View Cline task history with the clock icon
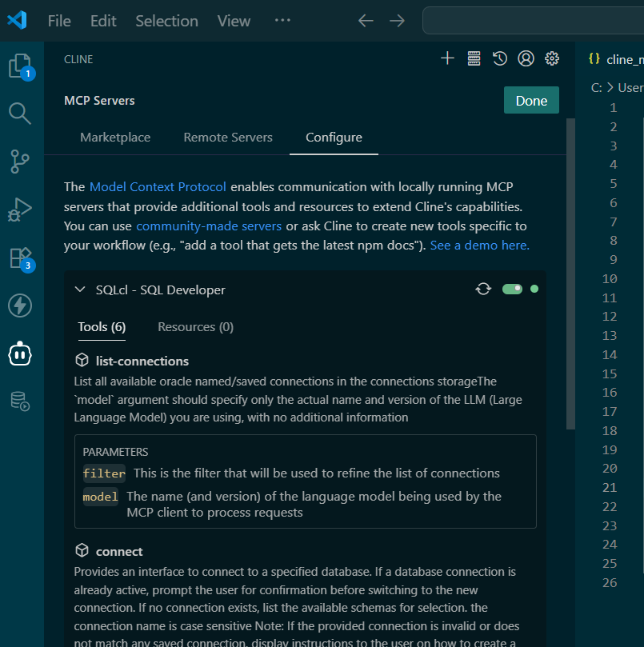This screenshot has height=647, width=644. [x=500, y=58]
